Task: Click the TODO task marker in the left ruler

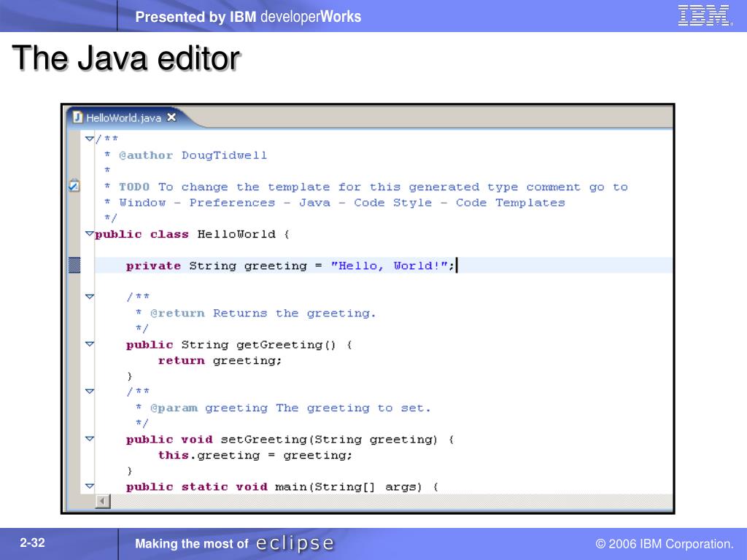Action: pyautogui.click(x=74, y=186)
